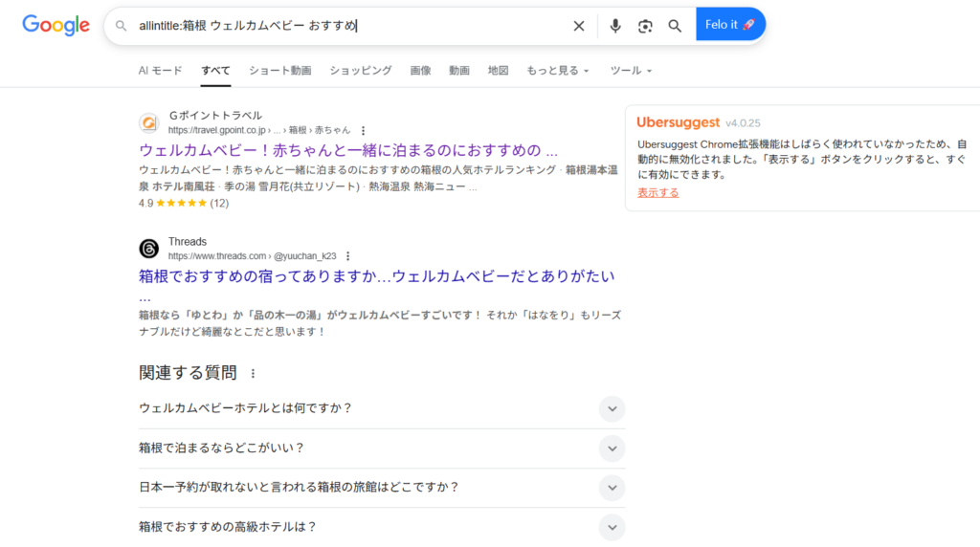Open three-dot menu for Threads result
Screen dimensions: 980x547
click(348, 256)
